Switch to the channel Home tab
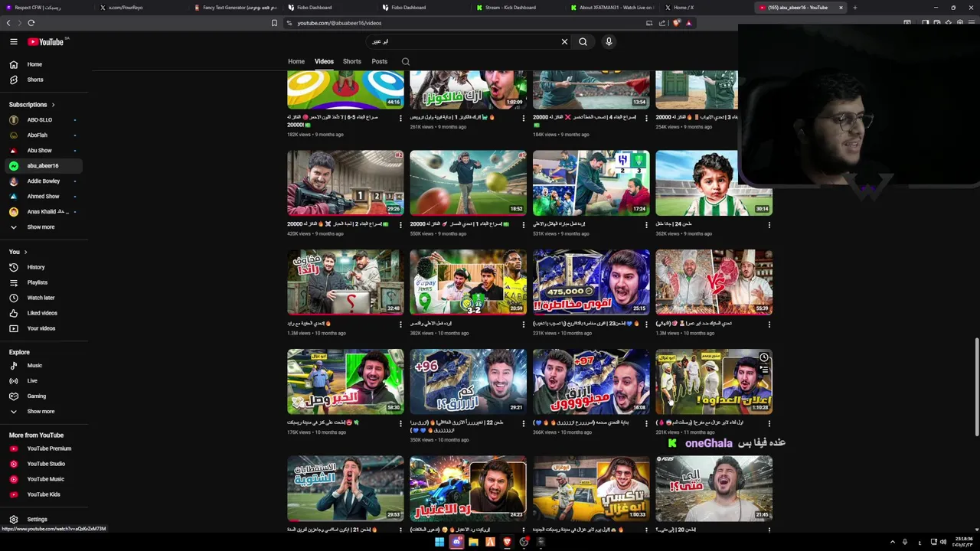The width and height of the screenshot is (980, 551). 296,61
